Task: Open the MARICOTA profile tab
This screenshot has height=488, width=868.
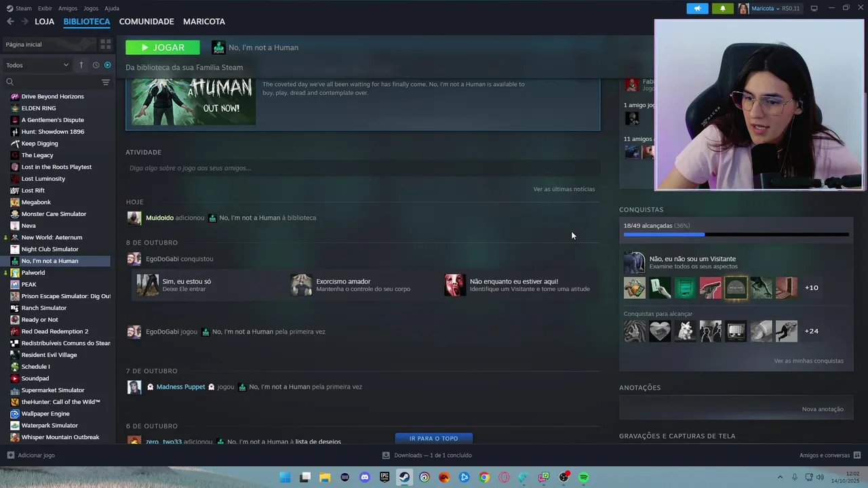Action: point(204,22)
